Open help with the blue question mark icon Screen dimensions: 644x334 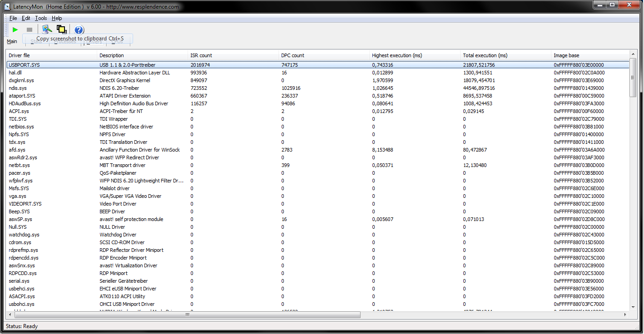tap(79, 29)
